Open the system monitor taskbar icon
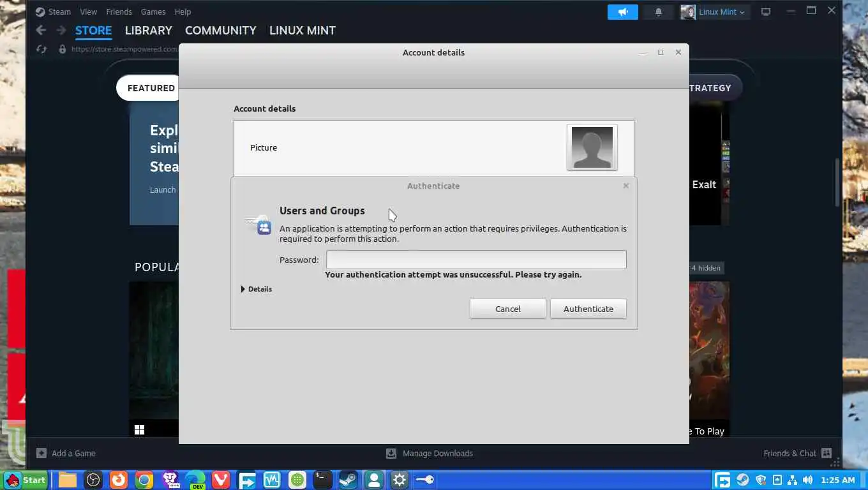Screen dimensions: 868x490 pos(272,480)
